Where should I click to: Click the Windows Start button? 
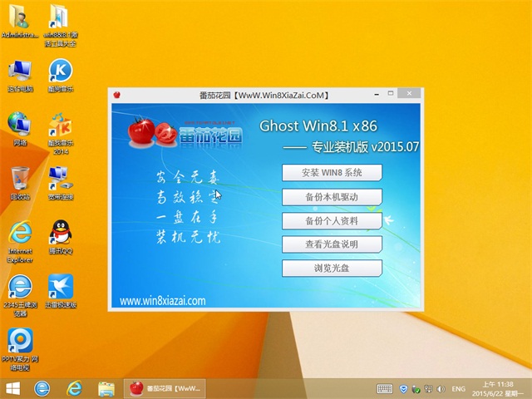click(13, 388)
